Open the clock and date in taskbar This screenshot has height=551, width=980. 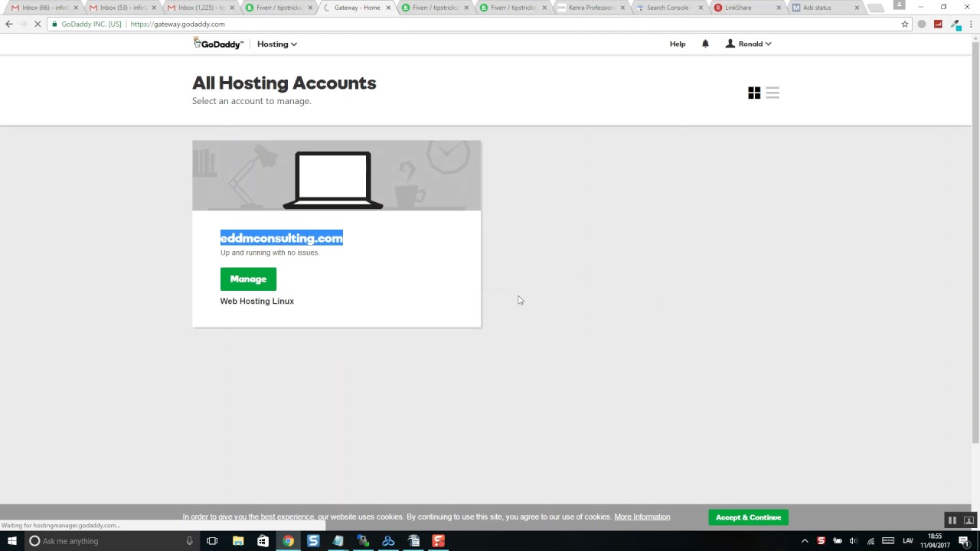[x=935, y=541]
